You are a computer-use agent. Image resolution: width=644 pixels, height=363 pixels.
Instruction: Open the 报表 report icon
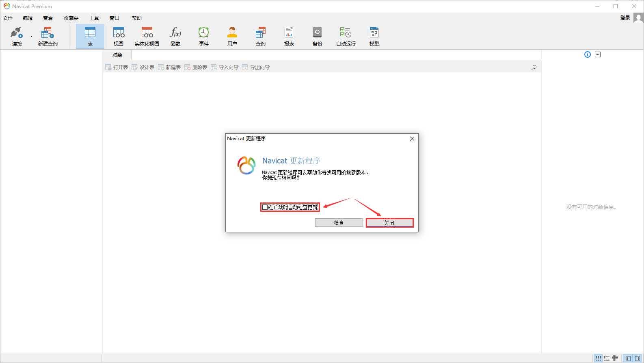tap(289, 36)
